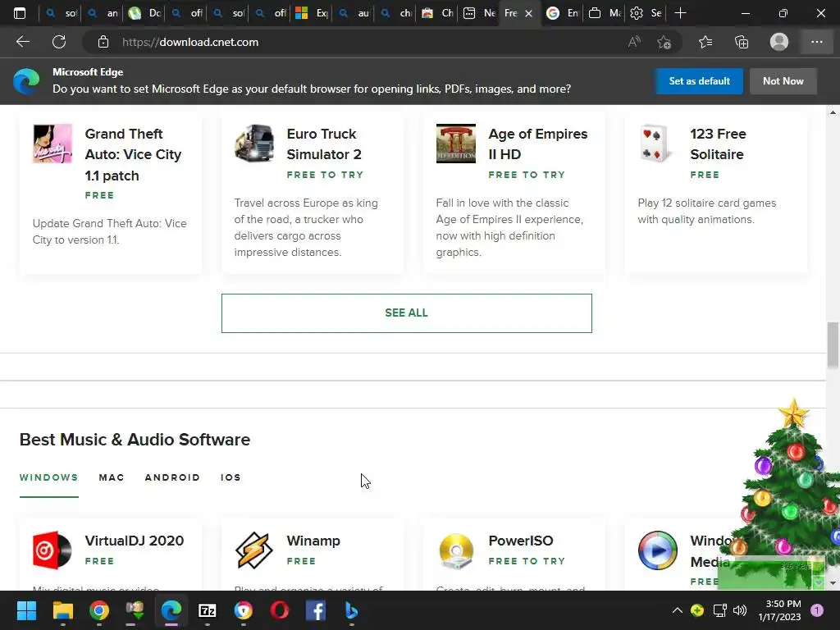Select the IOS platform tab

pos(231,477)
